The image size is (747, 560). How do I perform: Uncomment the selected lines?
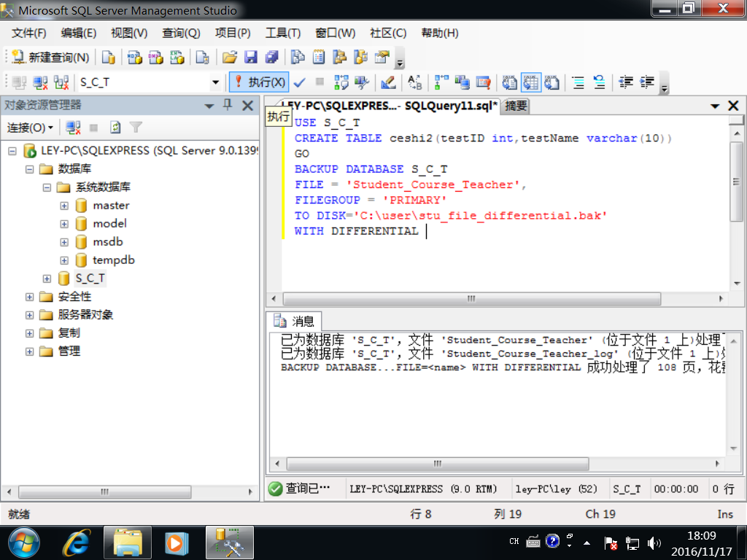pyautogui.click(x=600, y=82)
